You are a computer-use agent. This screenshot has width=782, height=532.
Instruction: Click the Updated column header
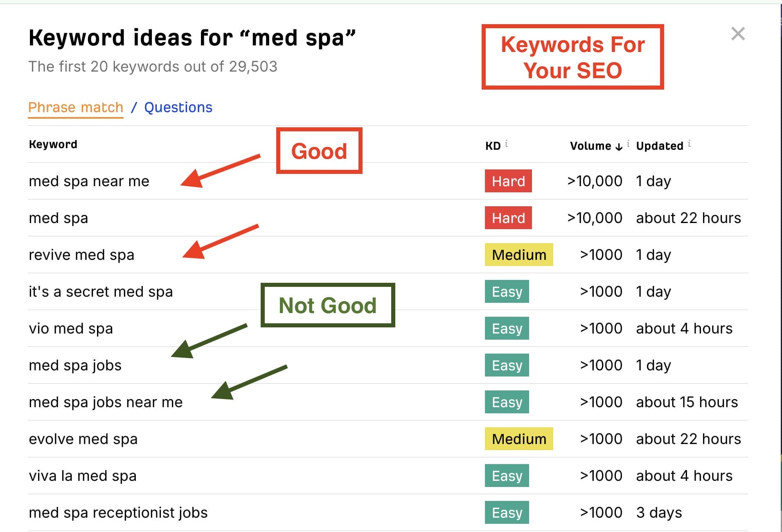pyautogui.click(x=659, y=146)
